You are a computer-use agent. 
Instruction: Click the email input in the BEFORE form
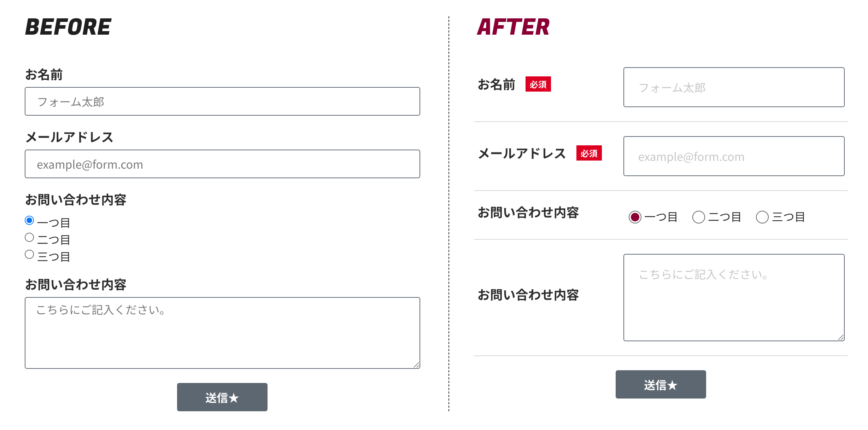222,164
